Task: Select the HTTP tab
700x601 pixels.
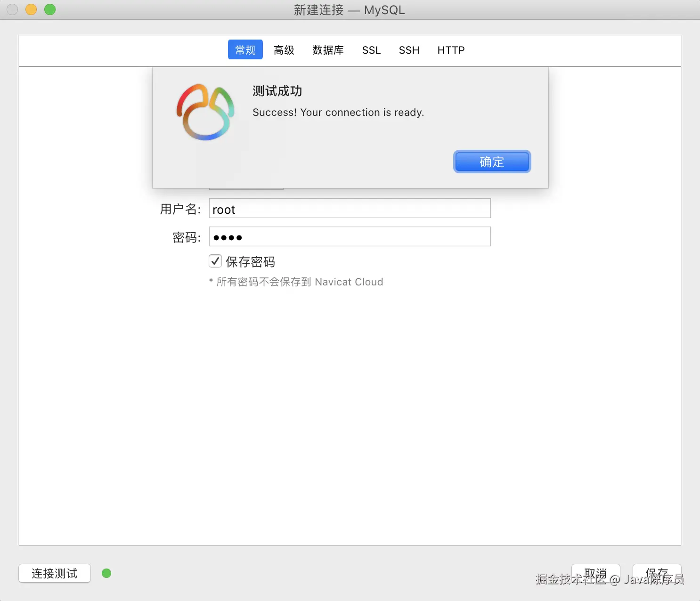Action: tap(451, 49)
